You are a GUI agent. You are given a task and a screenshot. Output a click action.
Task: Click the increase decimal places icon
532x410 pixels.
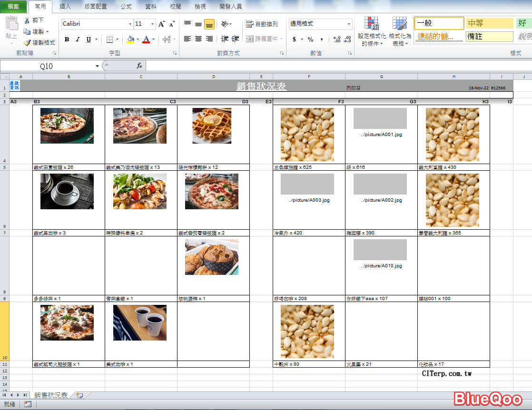click(336, 39)
